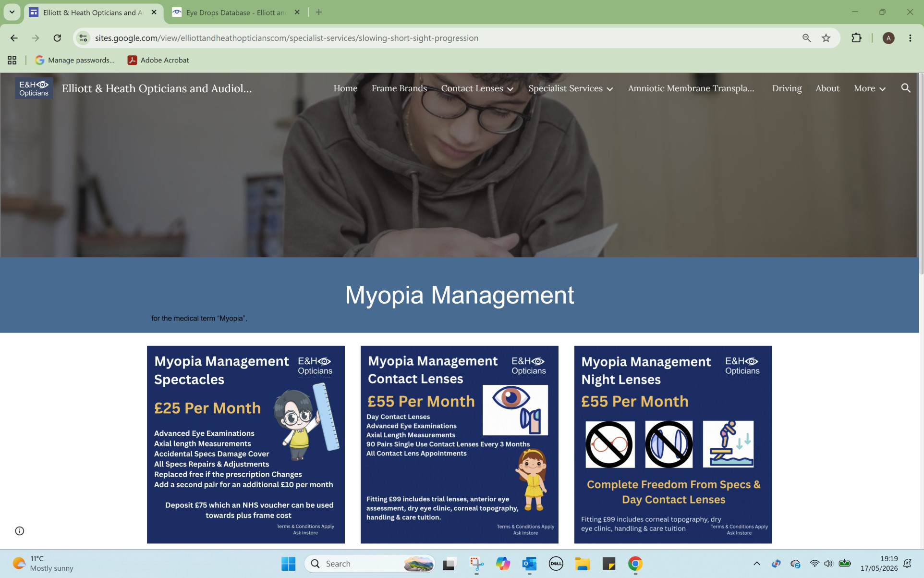Screen dimensions: 924x578
Task: Open the OneDrive cloud tray icon
Action: pyautogui.click(x=795, y=564)
